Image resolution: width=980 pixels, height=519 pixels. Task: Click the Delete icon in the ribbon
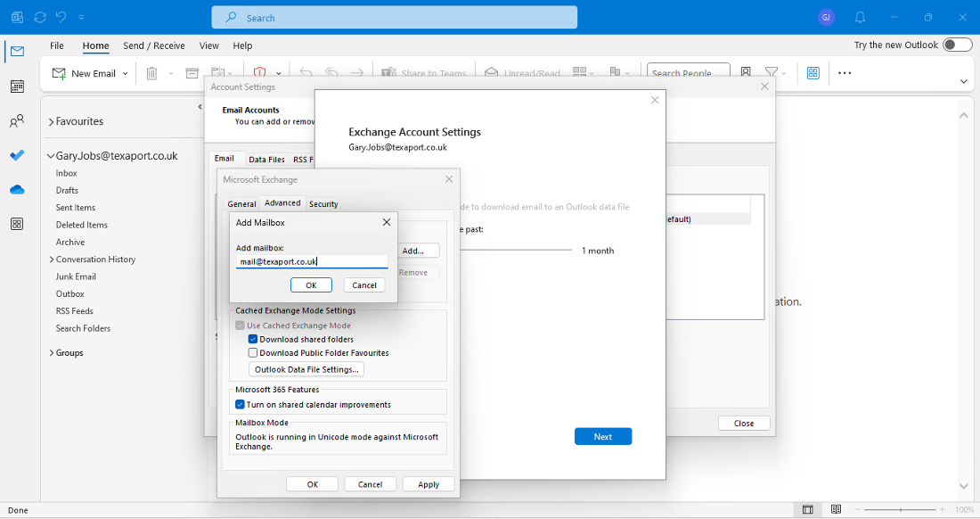click(151, 73)
